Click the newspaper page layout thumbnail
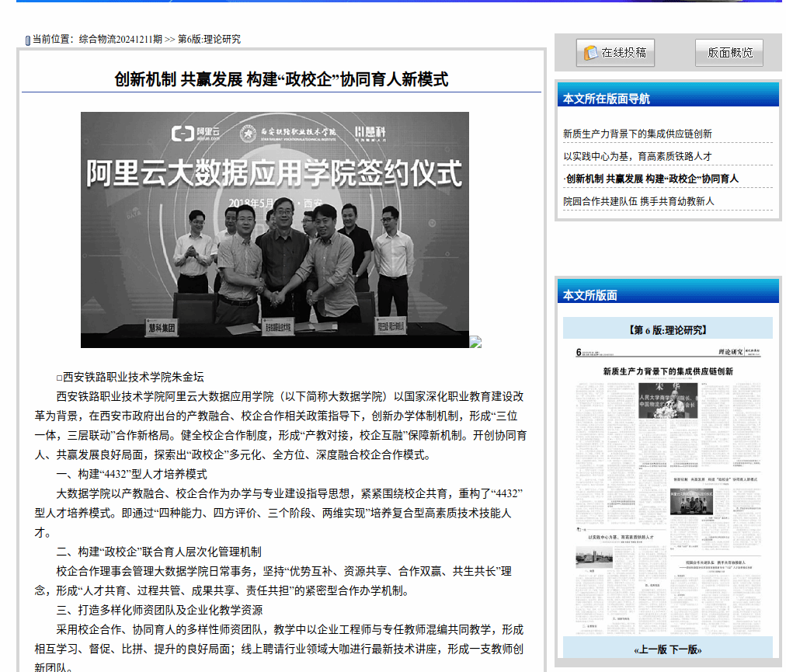Viewport: 786px width, 672px height. tap(667, 488)
